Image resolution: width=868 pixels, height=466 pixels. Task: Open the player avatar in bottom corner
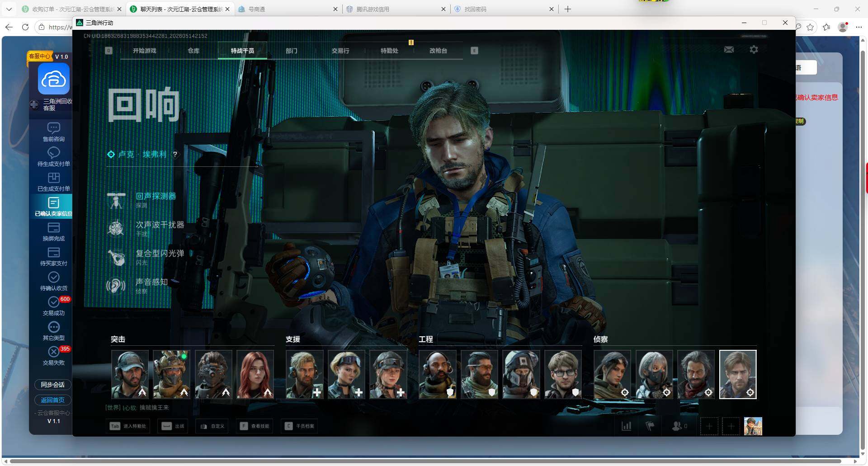click(x=753, y=426)
